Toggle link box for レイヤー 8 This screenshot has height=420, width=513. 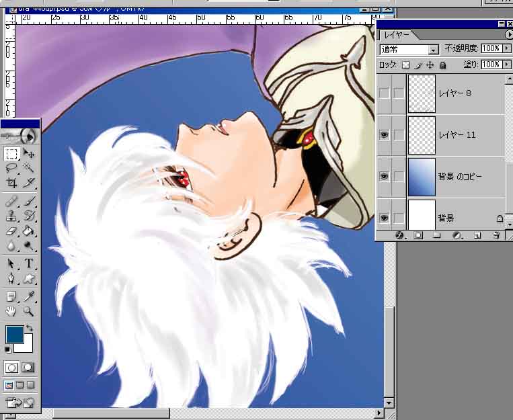point(399,93)
